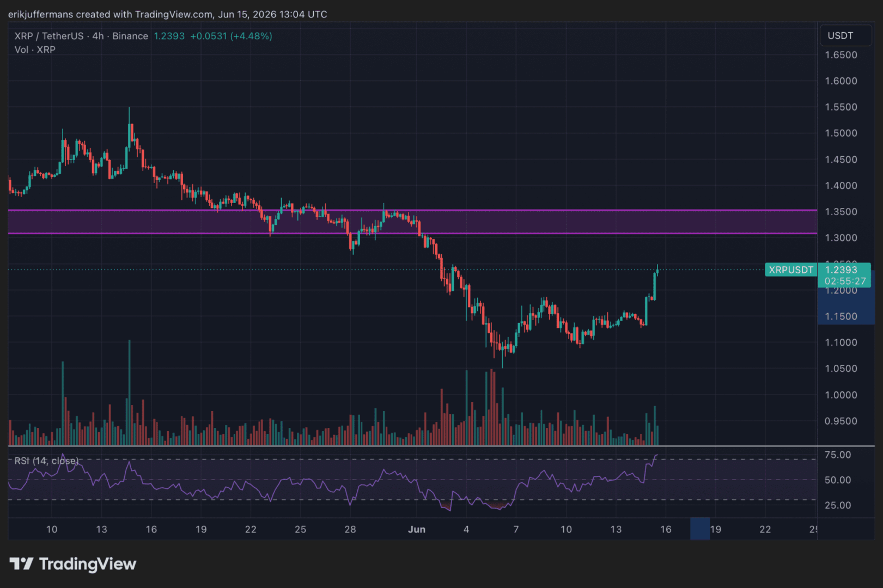Click the 28 date marker on the time axis

coord(350,530)
